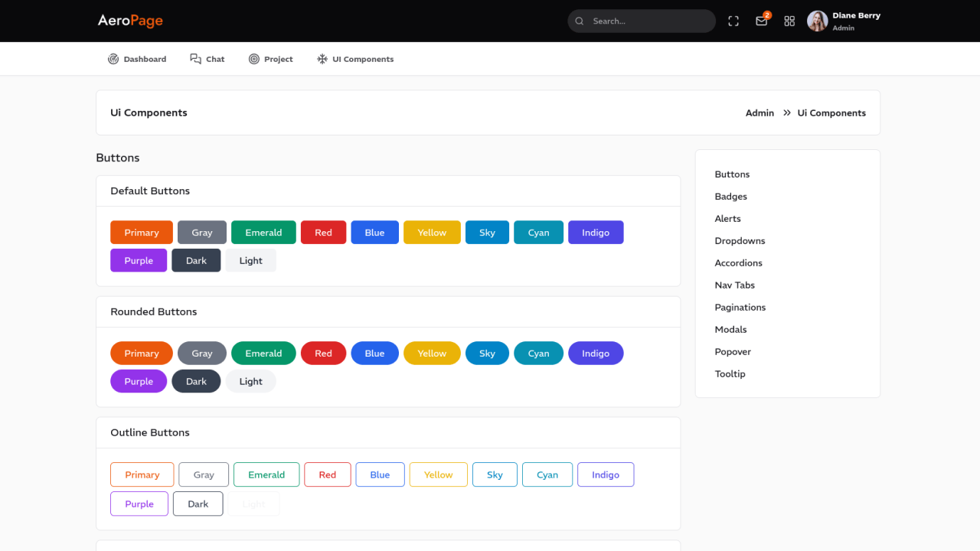Screen dimensions: 980x551
Task: Jump to the Dropdowns section link
Action: pos(740,241)
